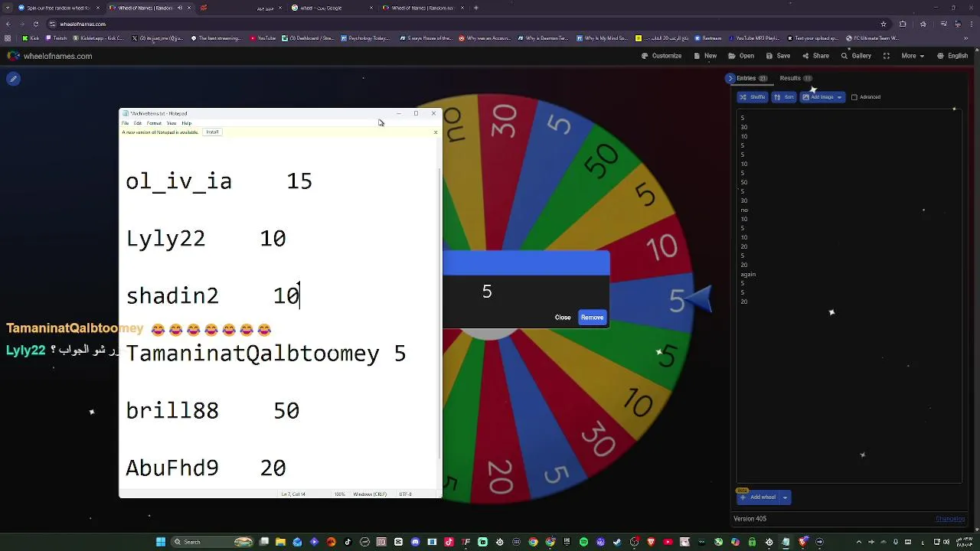Open the wheel Gallery
Screen dimensions: 980x551
pos(856,56)
